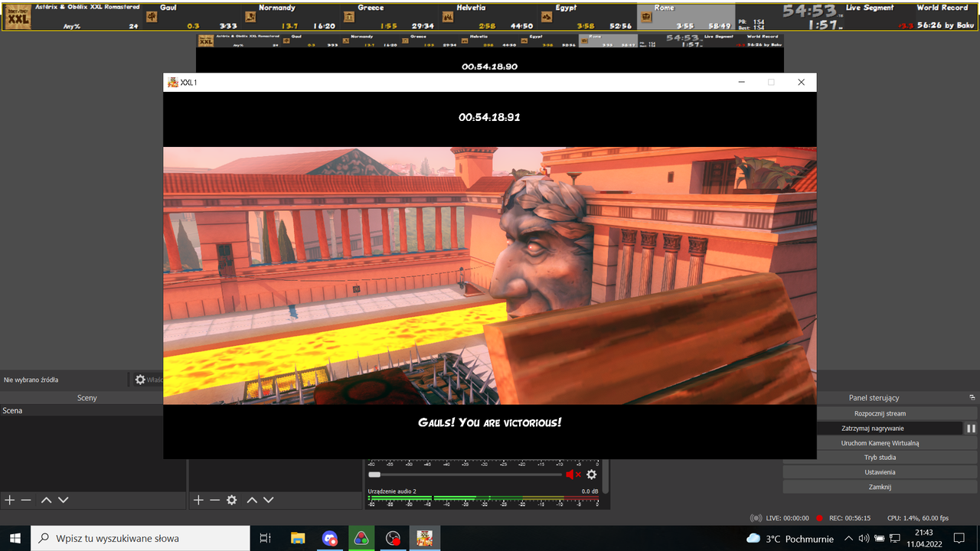
Task: Pause the recording with the pause button
Action: (971, 429)
